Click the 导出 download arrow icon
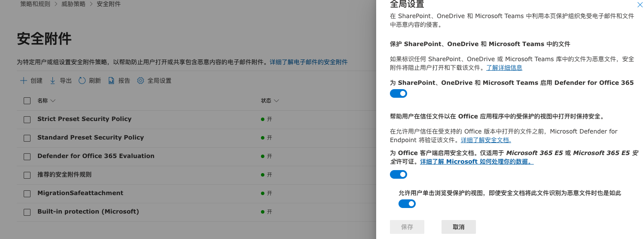Screen dimensions: 644x239 [53, 81]
